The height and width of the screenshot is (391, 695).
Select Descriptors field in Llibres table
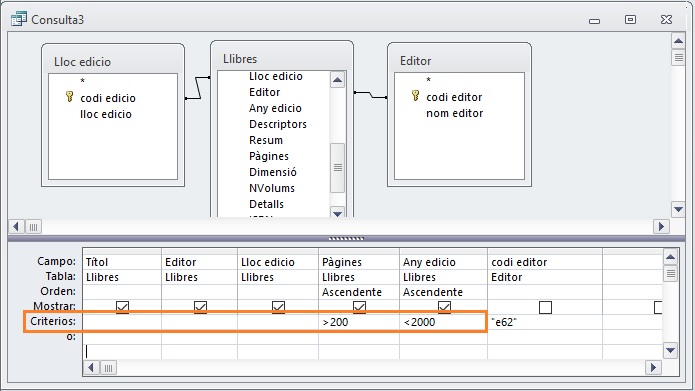point(278,124)
